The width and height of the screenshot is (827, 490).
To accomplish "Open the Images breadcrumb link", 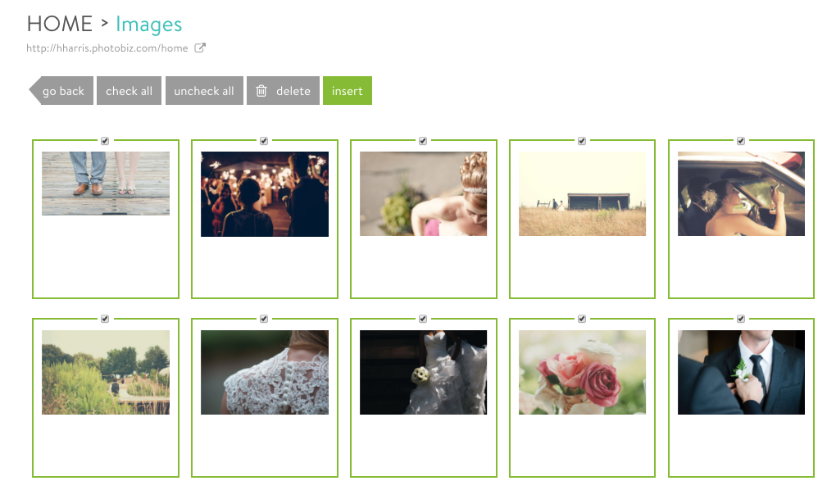I will tap(149, 24).
